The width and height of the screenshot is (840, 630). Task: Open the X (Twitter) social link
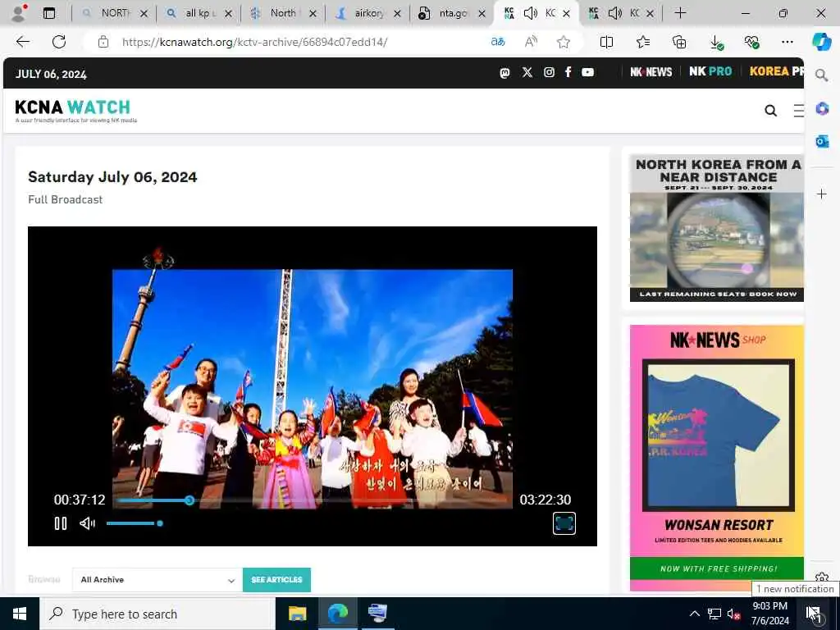tap(527, 72)
